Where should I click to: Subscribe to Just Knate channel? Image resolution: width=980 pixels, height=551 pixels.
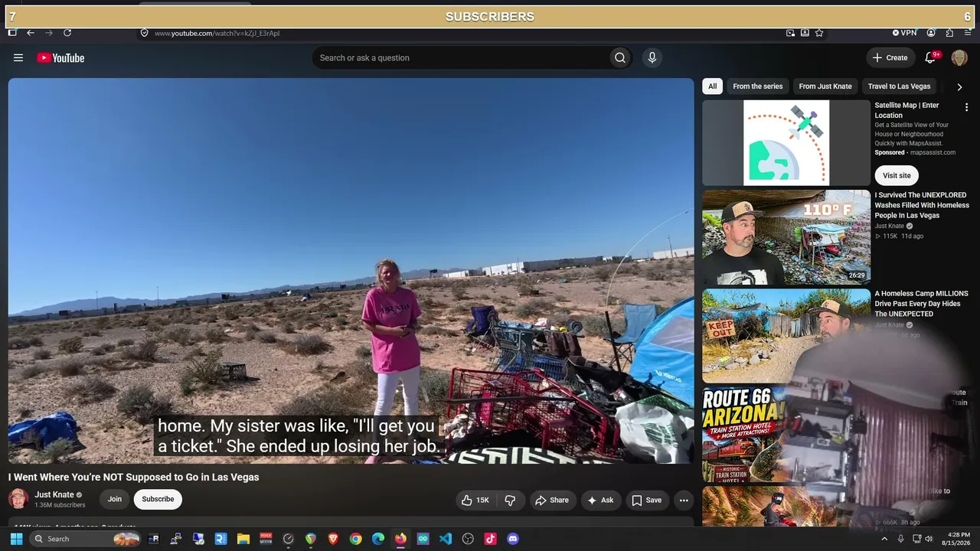pyautogui.click(x=158, y=499)
